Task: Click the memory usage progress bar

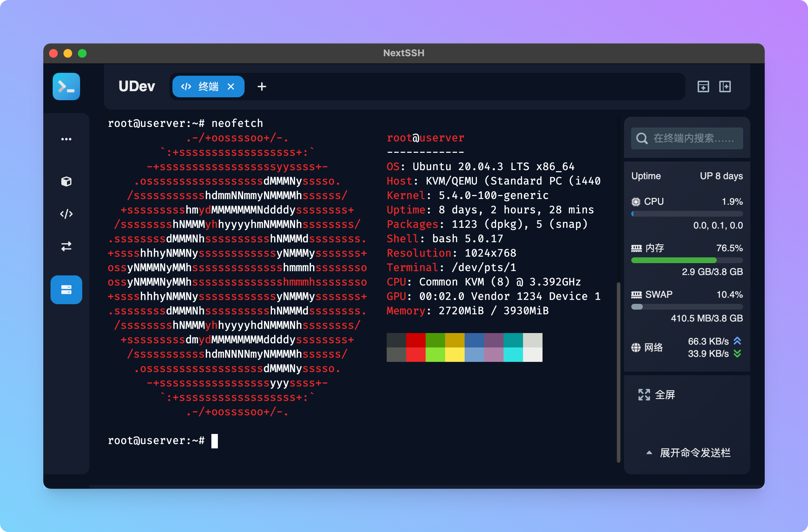Action: 687,260
